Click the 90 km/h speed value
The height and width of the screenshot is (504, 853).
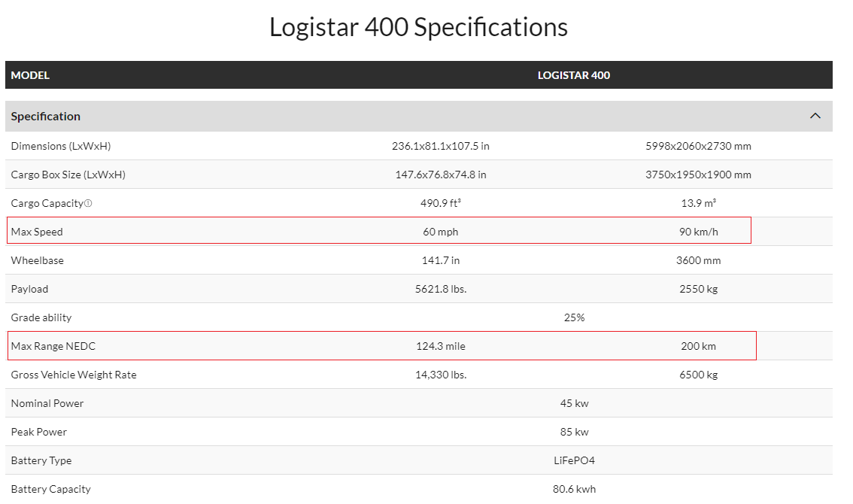(x=698, y=232)
